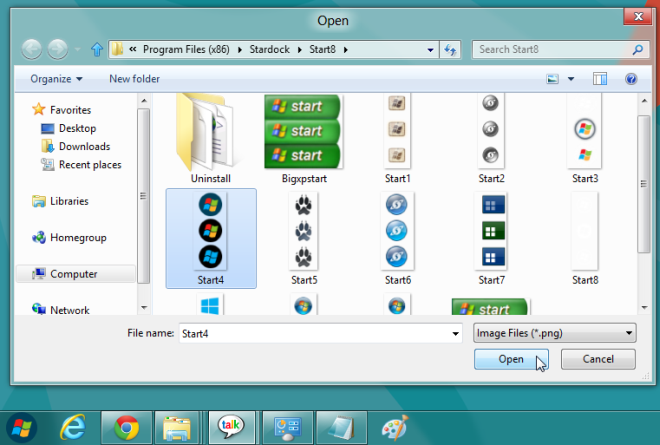Click the navigation pane scroll up arrow
The image size is (660, 445).
tap(144, 101)
